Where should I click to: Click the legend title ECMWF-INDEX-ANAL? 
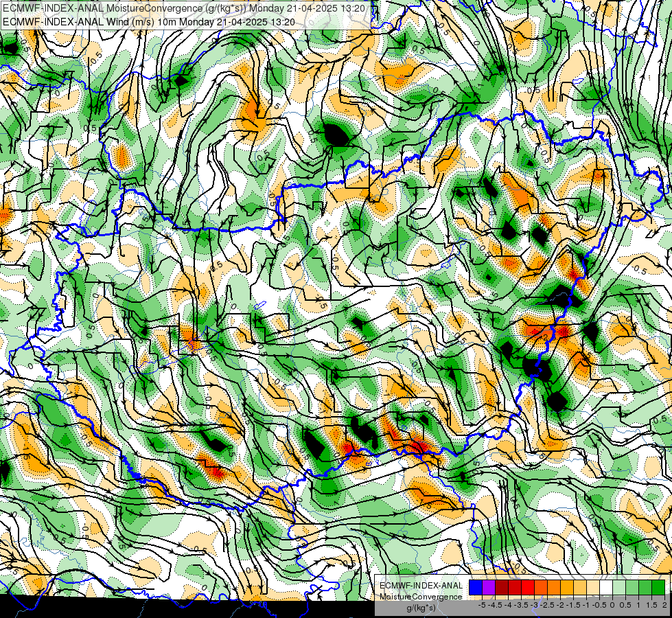coord(421,586)
